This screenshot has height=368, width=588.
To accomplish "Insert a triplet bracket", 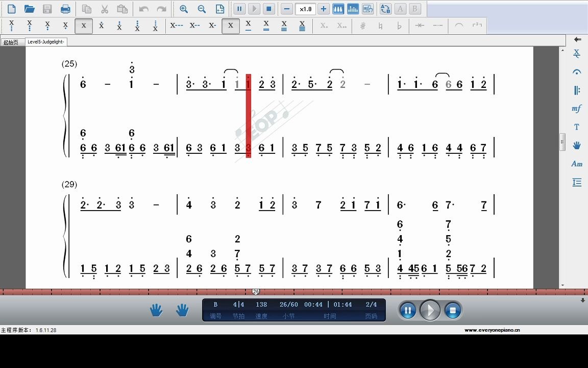I will pos(477,26).
